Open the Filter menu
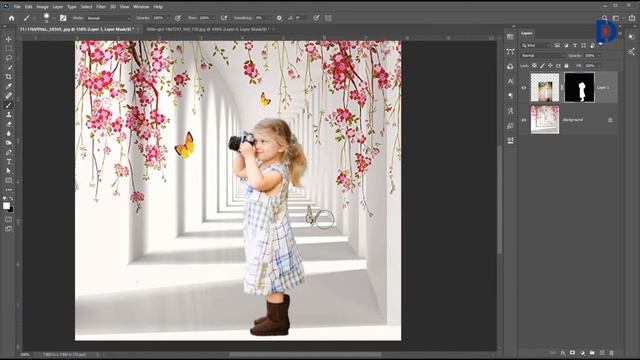Image resolution: width=640 pixels, height=360 pixels. pyautogui.click(x=101, y=7)
